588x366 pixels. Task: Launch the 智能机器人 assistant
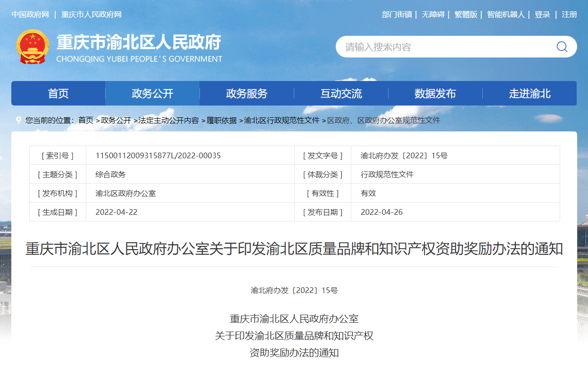[505, 15]
